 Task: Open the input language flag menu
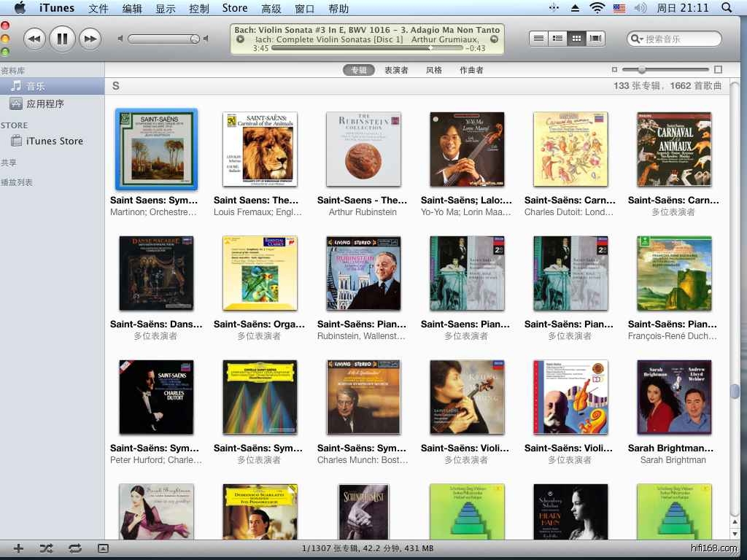pos(619,9)
